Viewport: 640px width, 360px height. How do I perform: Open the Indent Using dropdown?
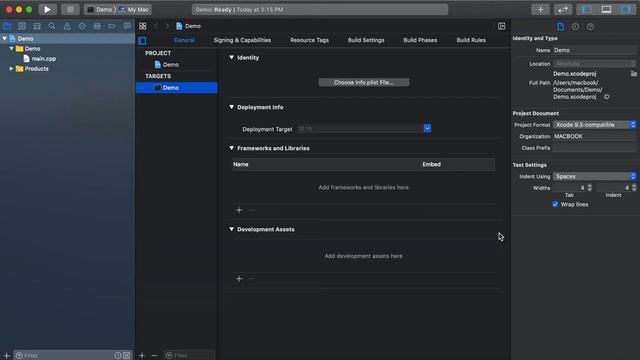click(595, 176)
